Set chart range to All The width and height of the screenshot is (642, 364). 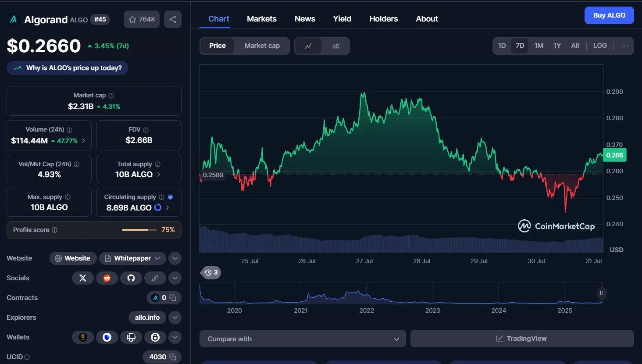[575, 46]
